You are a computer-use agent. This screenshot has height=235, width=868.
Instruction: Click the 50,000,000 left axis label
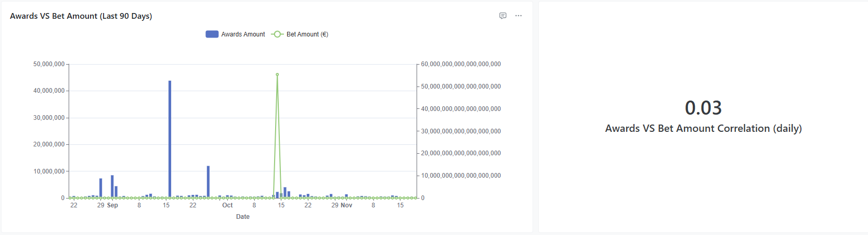(49, 64)
